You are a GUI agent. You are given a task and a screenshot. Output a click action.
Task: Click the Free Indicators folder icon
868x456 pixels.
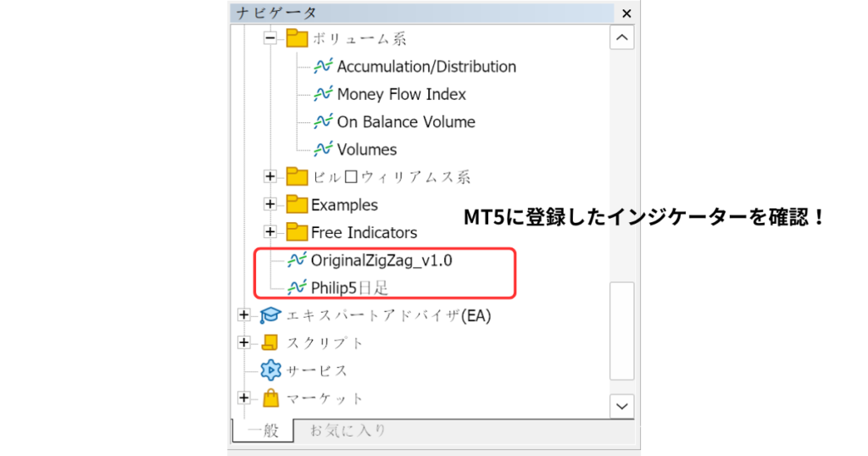click(x=297, y=232)
